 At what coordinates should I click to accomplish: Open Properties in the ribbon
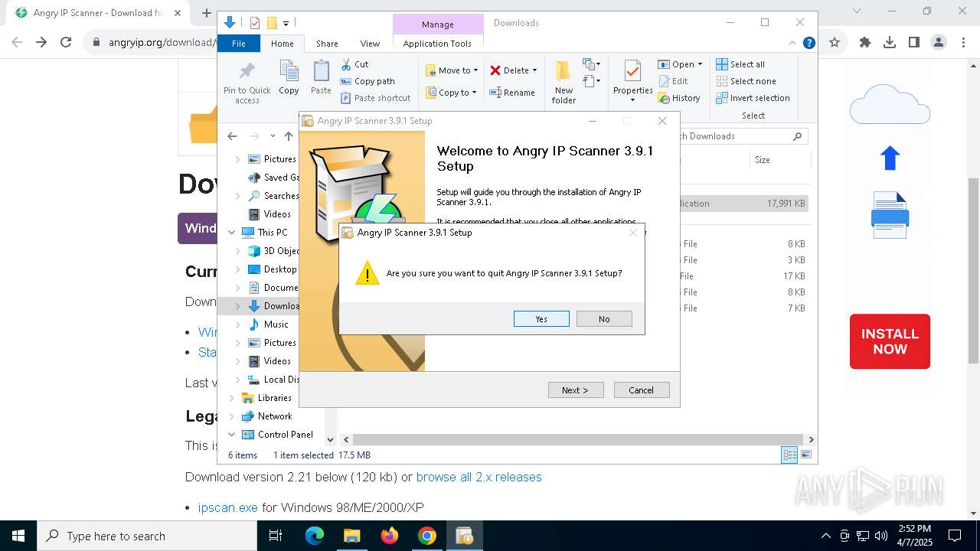(632, 81)
